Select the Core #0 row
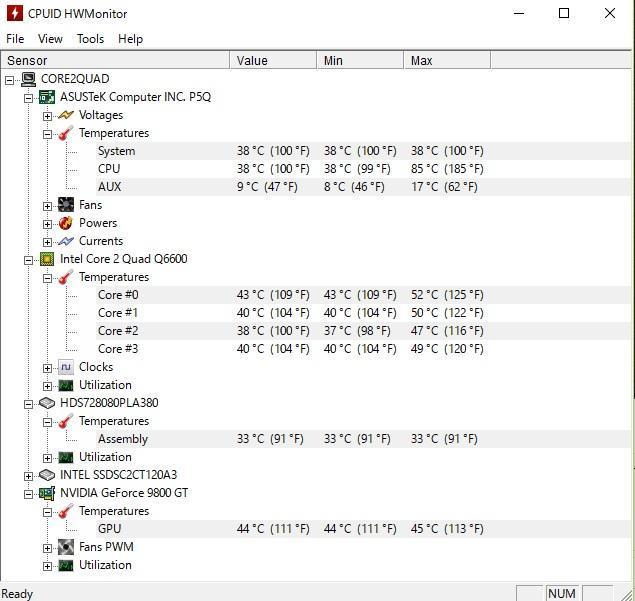This screenshot has height=601, width=635. click(x=364, y=295)
